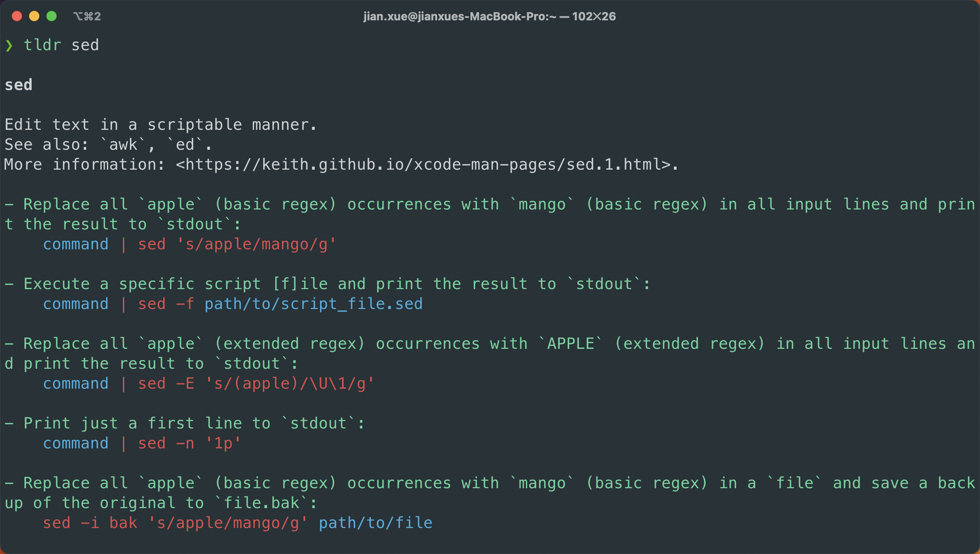Click the green fullscreen window button
The width and height of the screenshot is (980, 554).
[52, 16]
